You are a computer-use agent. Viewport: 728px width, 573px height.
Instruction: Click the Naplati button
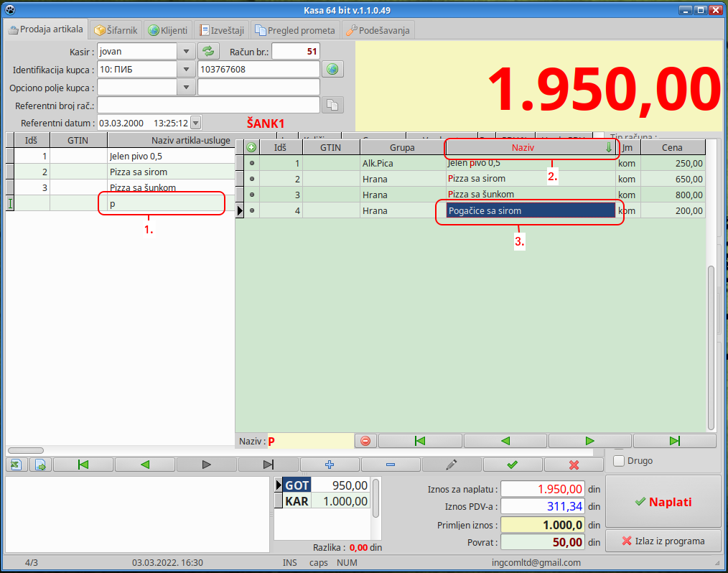click(663, 502)
